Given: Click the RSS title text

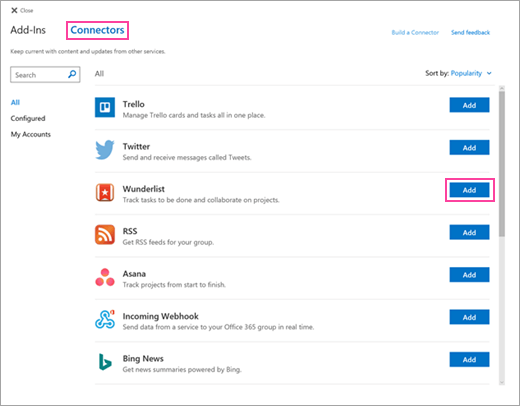Looking at the screenshot, I should [x=130, y=231].
